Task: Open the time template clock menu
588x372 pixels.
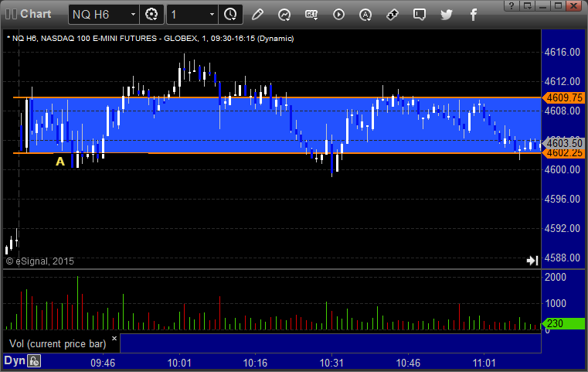Action: [x=230, y=15]
